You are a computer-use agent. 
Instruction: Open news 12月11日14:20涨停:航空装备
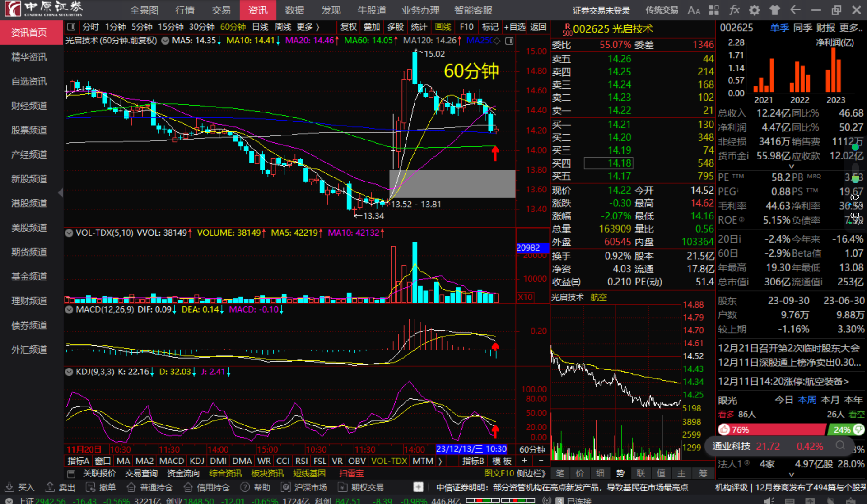(783, 382)
